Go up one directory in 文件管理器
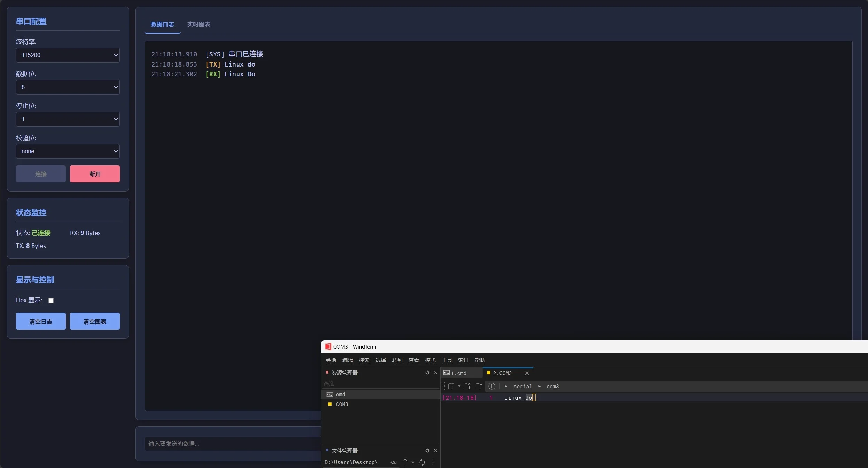868x468 pixels. pyautogui.click(x=405, y=462)
